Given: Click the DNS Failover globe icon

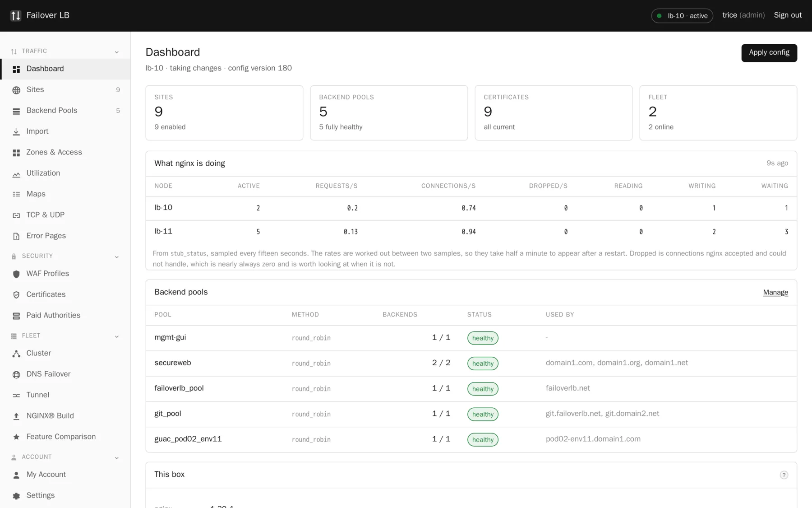Looking at the screenshot, I should [x=16, y=374].
